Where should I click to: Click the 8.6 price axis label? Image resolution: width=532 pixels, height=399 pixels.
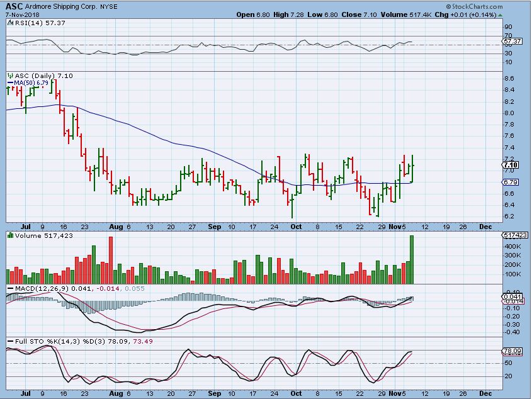click(509, 79)
